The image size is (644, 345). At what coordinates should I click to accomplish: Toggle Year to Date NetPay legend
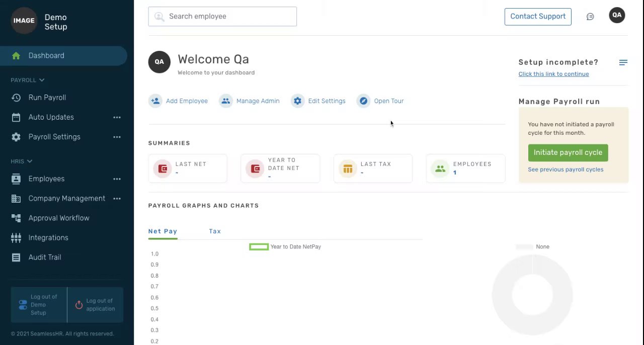point(259,247)
